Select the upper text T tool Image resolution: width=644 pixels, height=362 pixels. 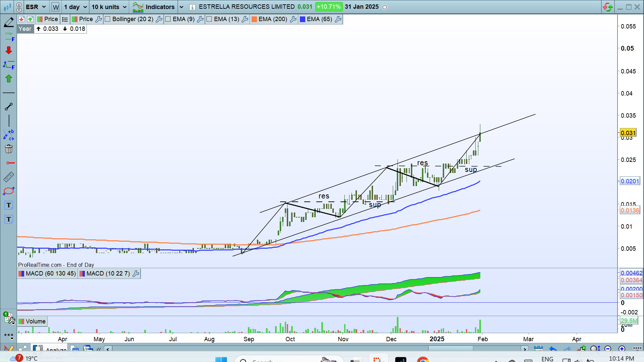pos(9,205)
